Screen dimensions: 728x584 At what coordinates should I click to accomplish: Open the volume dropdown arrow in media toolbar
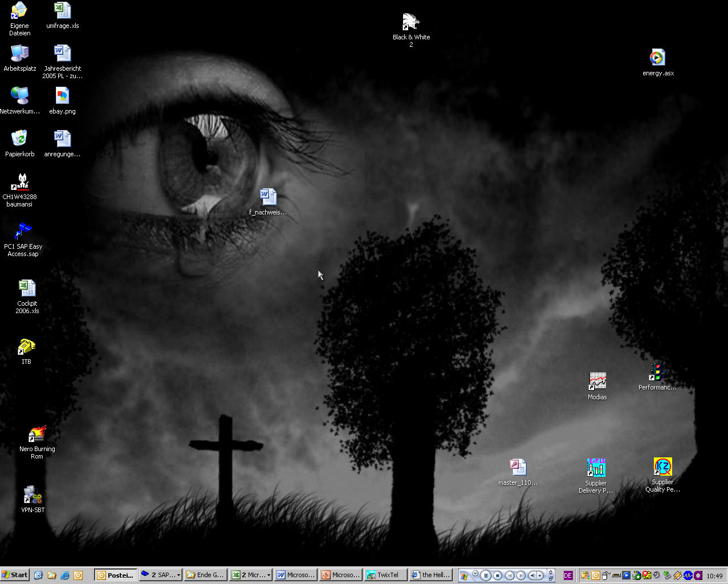click(540, 575)
